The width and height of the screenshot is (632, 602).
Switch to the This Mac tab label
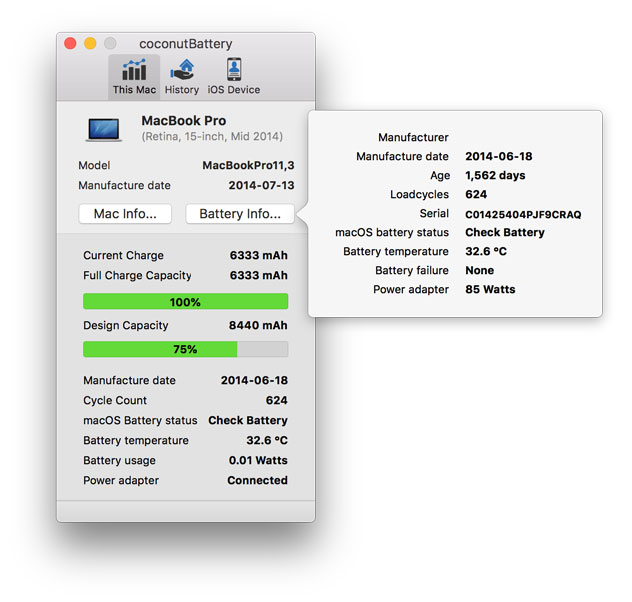click(134, 89)
